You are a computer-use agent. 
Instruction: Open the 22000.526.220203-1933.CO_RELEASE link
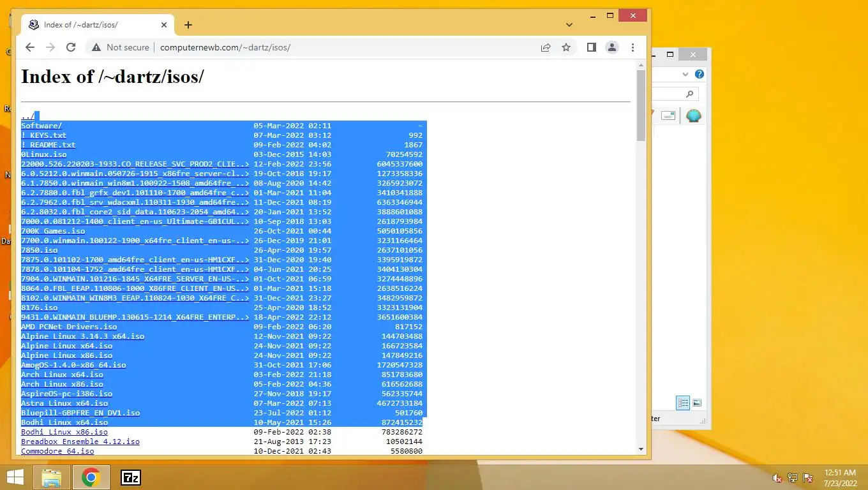tap(135, 164)
